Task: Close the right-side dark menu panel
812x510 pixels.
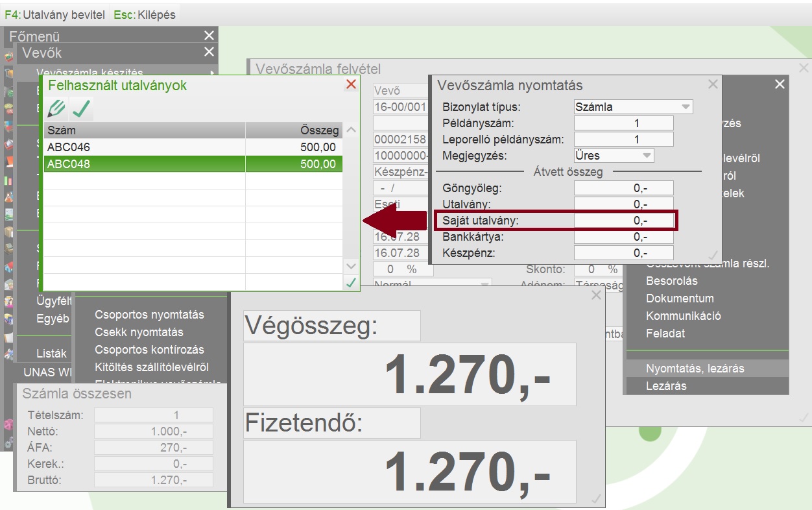Action: point(780,84)
